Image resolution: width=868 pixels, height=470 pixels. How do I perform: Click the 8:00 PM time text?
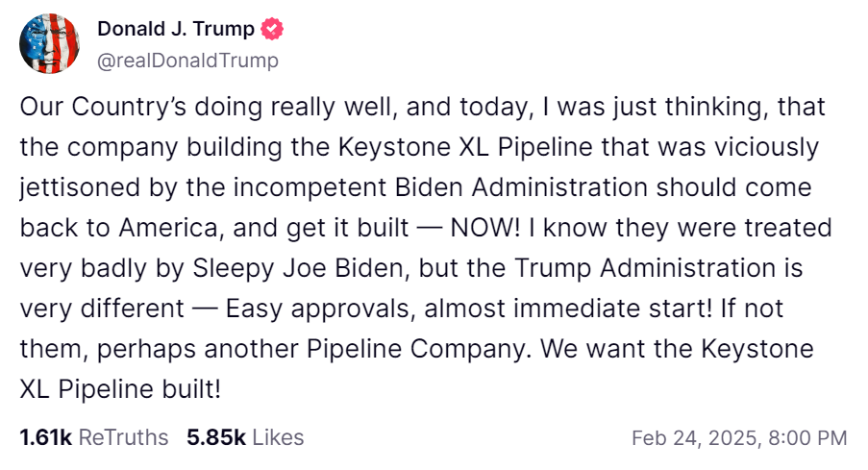click(x=807, y=438)
